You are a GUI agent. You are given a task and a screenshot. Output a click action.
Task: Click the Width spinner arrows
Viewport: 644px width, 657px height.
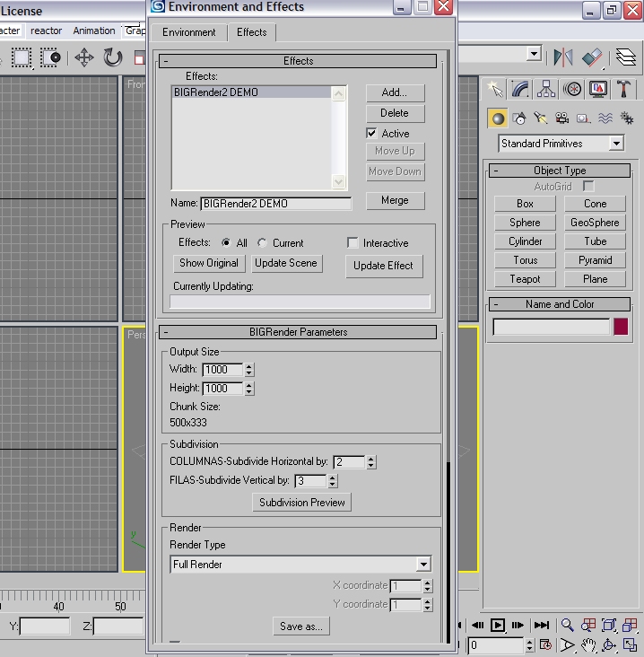point(249,370)
